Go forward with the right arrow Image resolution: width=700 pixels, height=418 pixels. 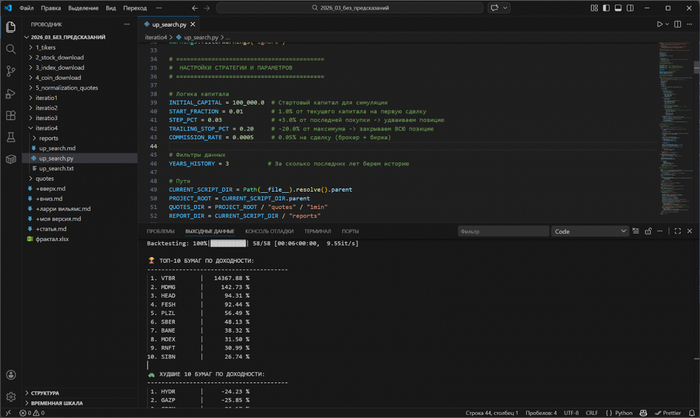point(207,8)
